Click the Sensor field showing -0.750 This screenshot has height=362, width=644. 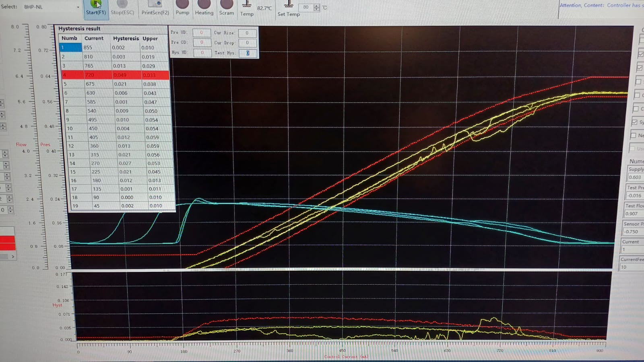click(x=633, y=232)
